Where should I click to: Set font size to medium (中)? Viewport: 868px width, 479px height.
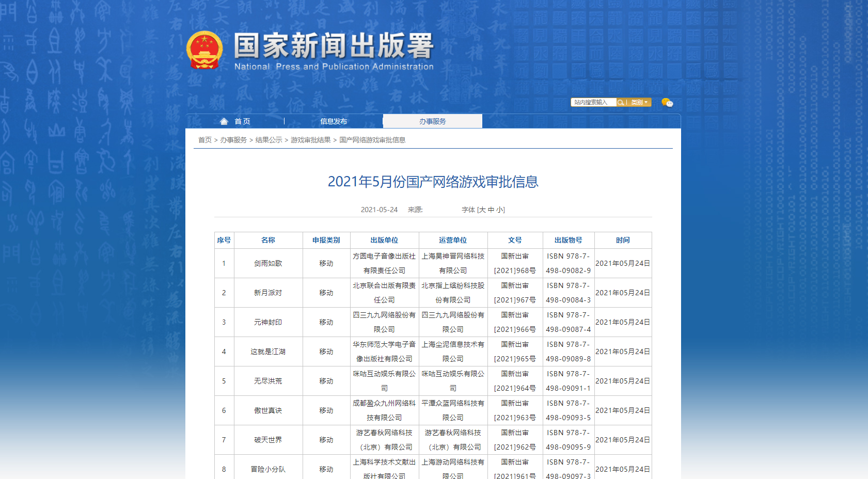[x=491, y=210]
